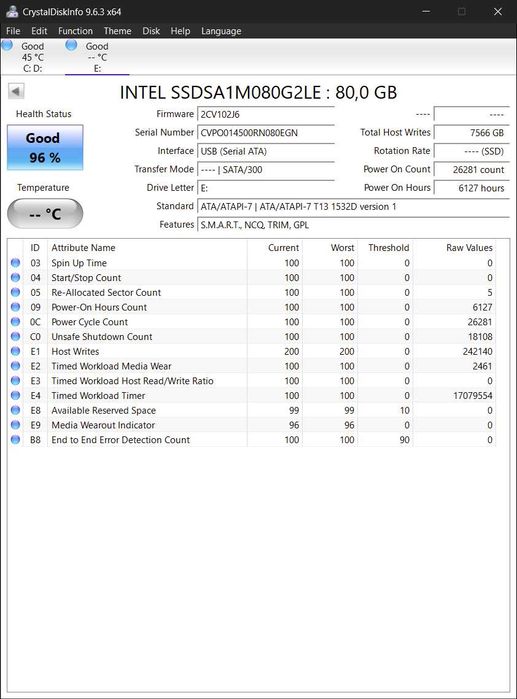Click status orb of Timed Workload Timer row
This screenshot has height=699, width=517.
[x=16, y=395]
